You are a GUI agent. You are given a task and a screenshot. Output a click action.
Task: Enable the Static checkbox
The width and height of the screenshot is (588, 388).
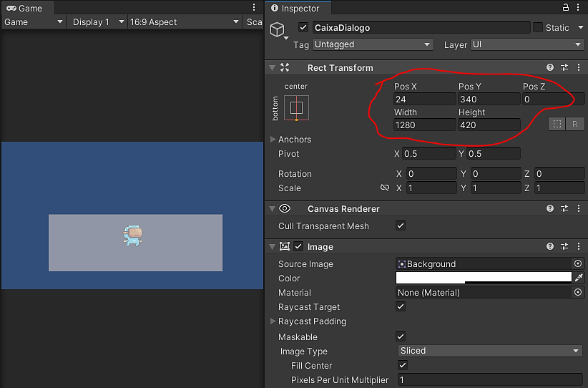[538, 27]
